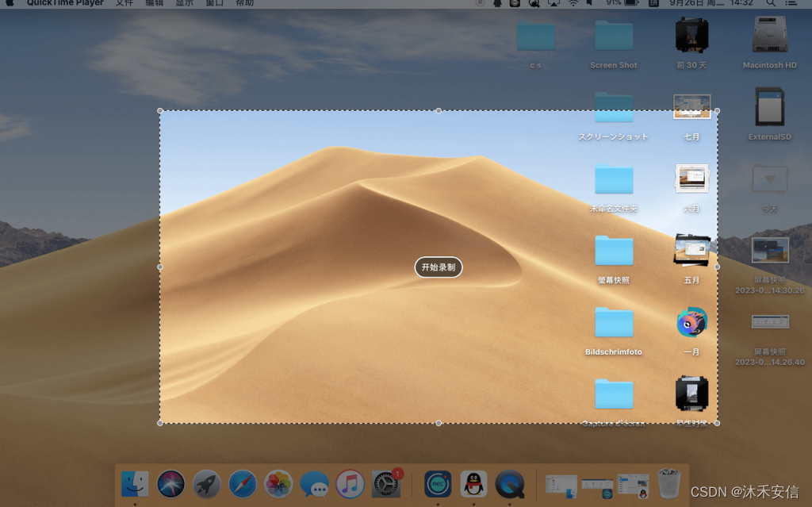This screenshot has height=507, width=812.
Task: Open the Wi-Fi status menu
Action: (573, 2)
